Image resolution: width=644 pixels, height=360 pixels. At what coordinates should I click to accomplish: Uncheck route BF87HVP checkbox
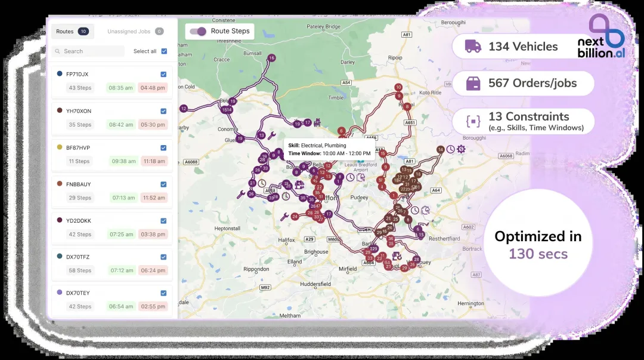pyautogui.click(x=163, y=147)
